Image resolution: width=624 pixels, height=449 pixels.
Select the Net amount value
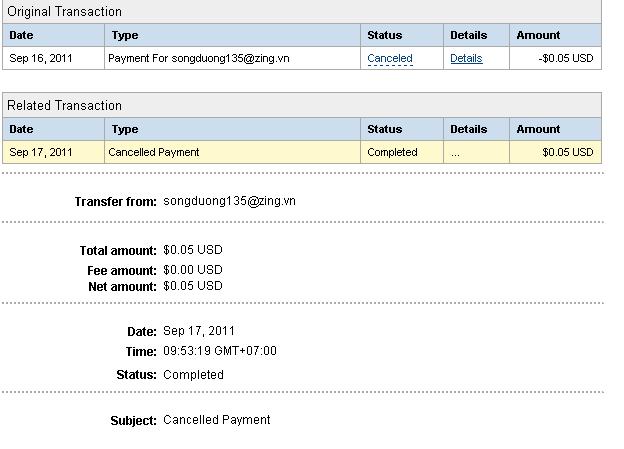coord(193,286)
